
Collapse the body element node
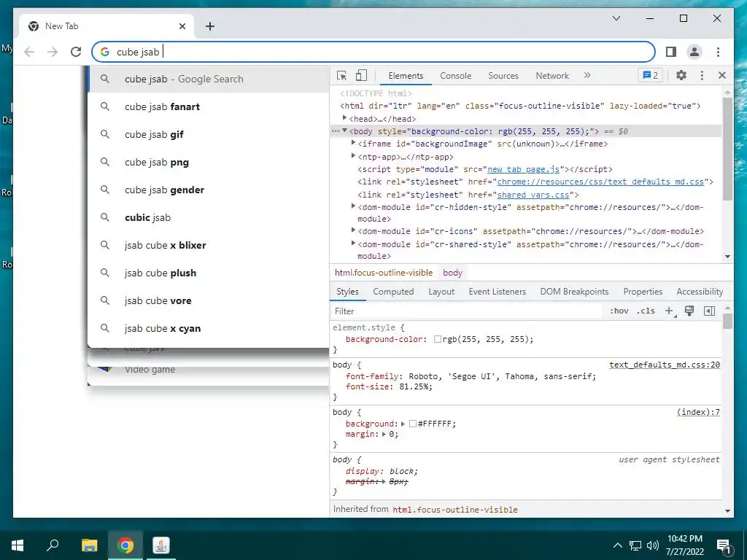[344, 131]
